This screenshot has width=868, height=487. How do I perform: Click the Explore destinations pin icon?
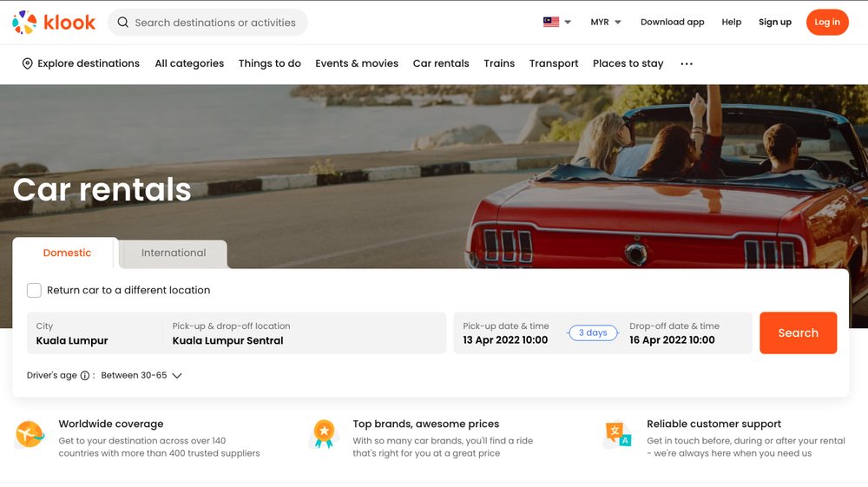click(28, 63)
